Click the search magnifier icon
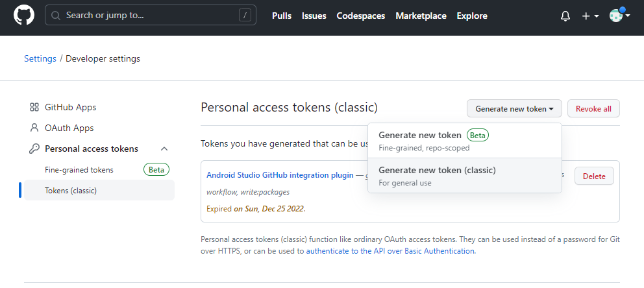This screenshot has height=288, width=644. point(56,16)
